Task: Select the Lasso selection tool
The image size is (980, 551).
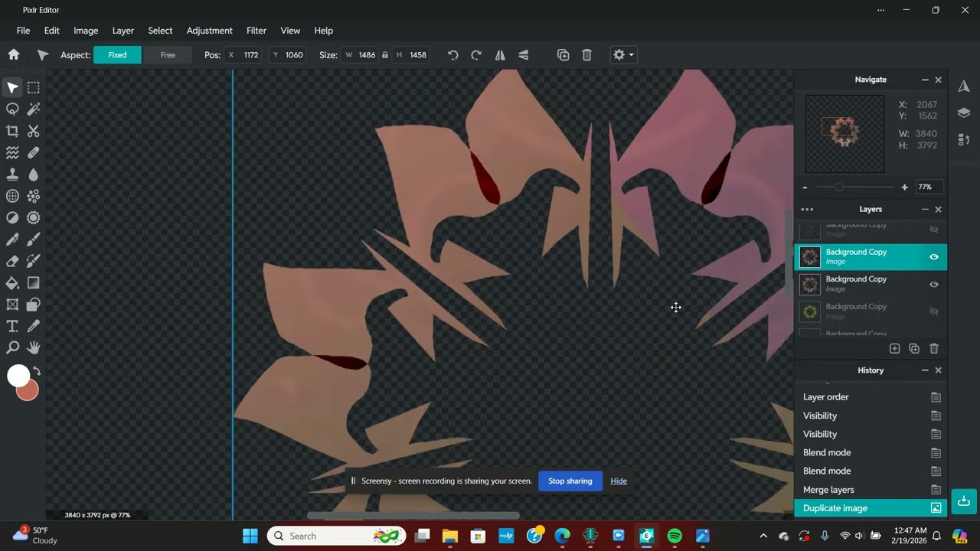Action: click(x=12, y=109)
